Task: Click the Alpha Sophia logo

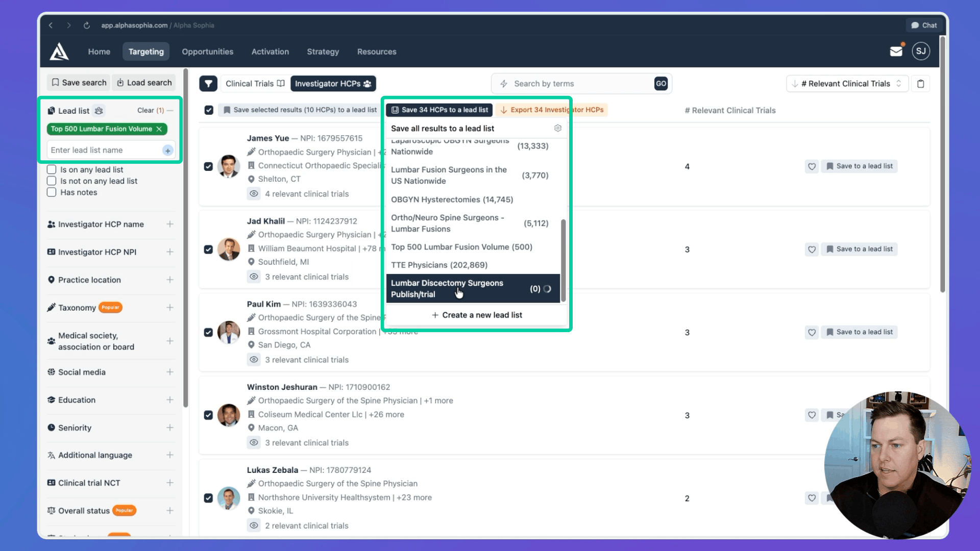Action: coord(59,52)
